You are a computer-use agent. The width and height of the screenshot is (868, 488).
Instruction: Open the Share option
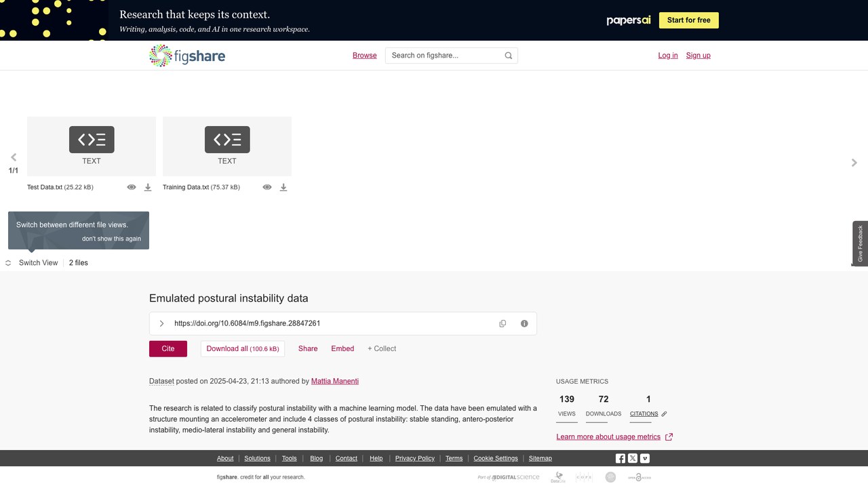(308, 348)
